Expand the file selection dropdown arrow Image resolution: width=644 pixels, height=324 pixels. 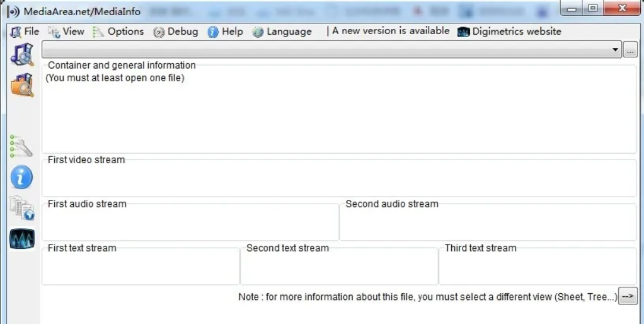pyautogui.click(x=616, y=50)
